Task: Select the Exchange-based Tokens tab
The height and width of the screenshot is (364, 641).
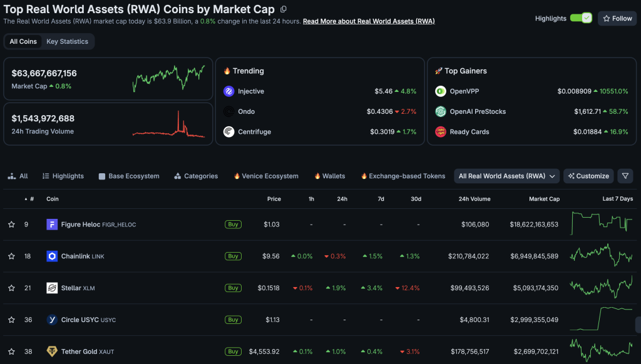Action: click(x=403, y=176)
